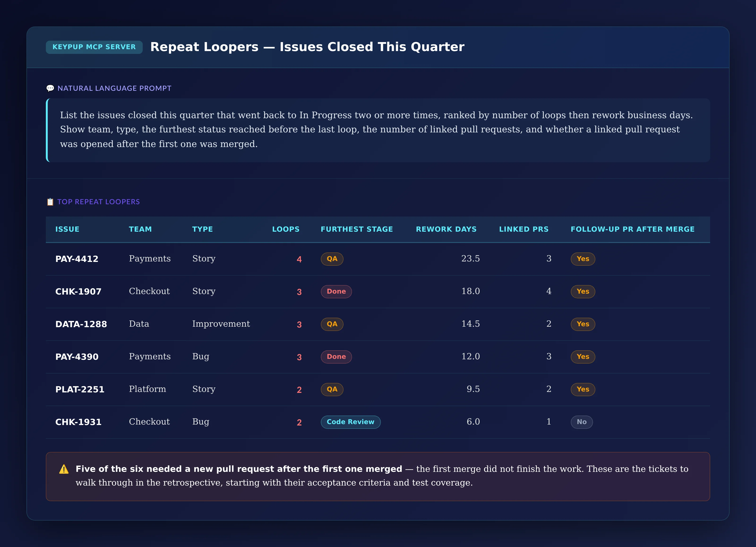Click the Checkout team cell for CHK-1907
This screenshot has width=756, height=547.
click(x=149, y=291)
